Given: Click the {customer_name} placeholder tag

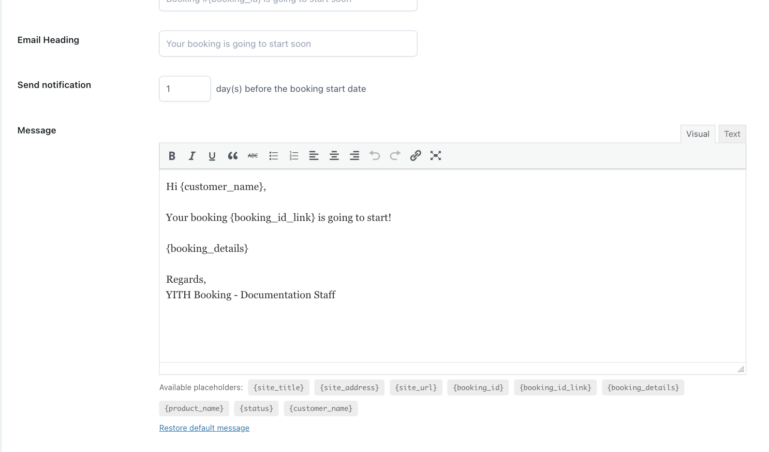Looking at the screenshot, I should (x=321, y=408).
